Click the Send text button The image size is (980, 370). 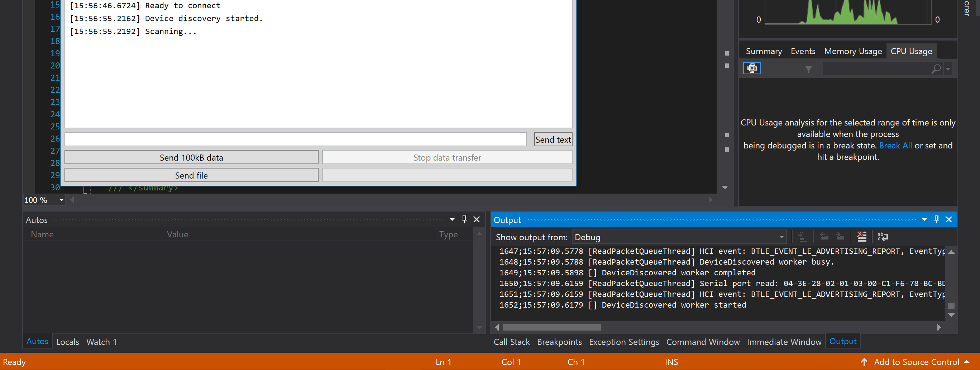tap(553, 140)
